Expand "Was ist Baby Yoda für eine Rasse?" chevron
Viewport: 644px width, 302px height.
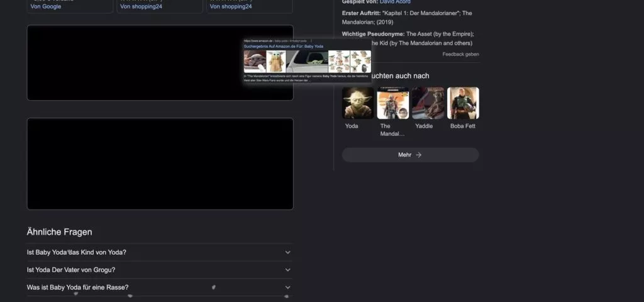click(288, 287)
